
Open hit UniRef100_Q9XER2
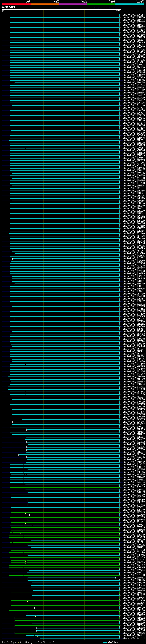[x=134, y=22]
